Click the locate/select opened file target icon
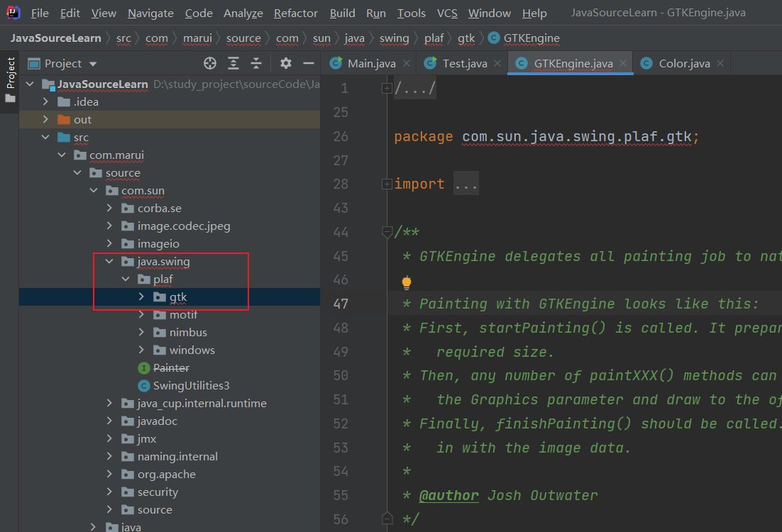This screenshot has height=532, width=782. [x=210, y=63]
